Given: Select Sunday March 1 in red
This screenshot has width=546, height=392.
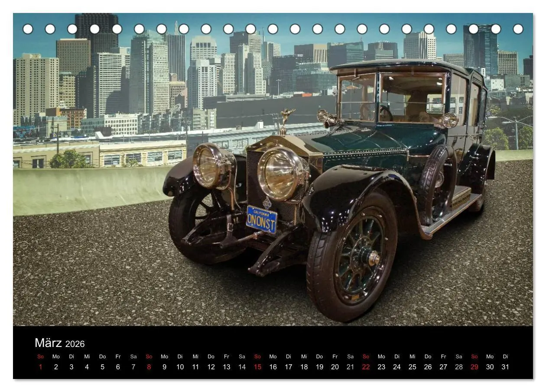Looking at the screenshot, I should point(40,367).
